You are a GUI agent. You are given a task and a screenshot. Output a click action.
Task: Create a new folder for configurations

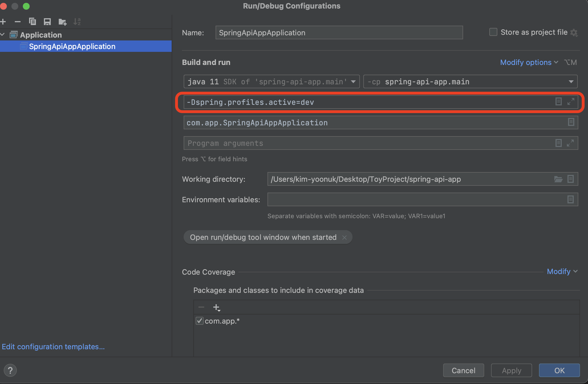[62, 21]
